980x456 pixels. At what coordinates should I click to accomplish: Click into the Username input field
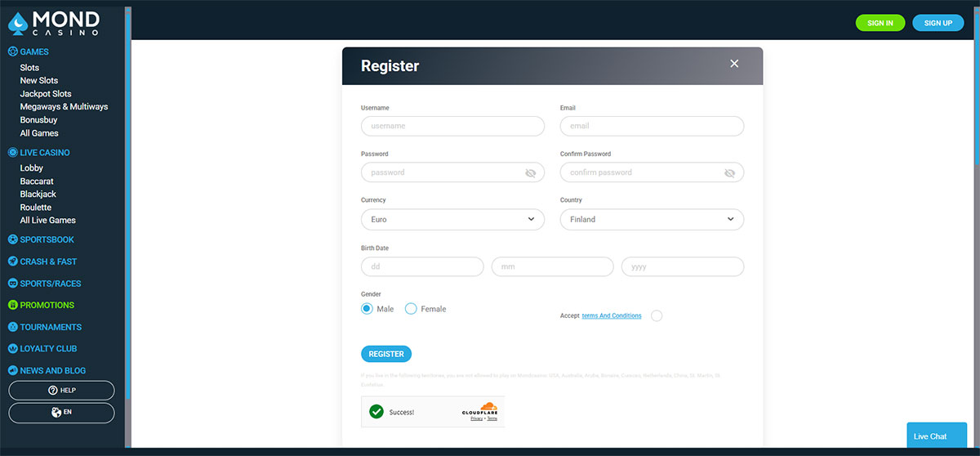[452, 126]
